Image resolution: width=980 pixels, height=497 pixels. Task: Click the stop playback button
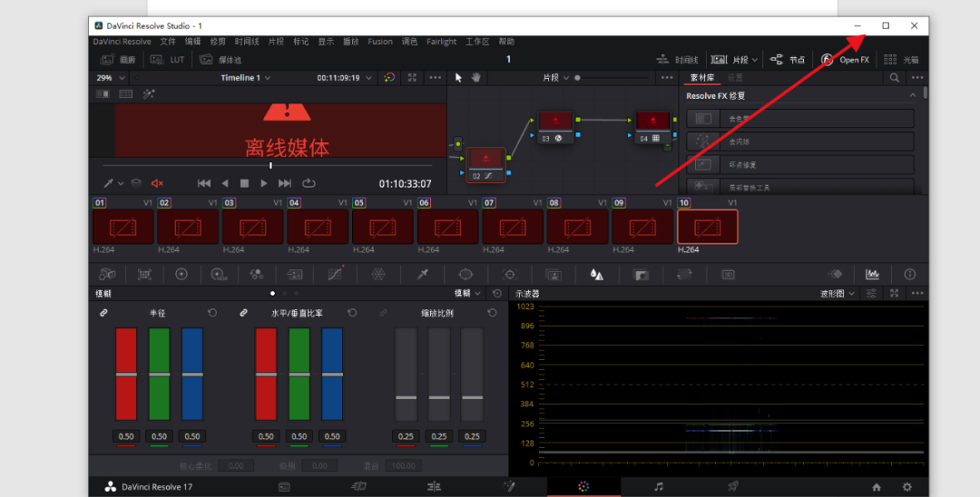click(244, 183)
